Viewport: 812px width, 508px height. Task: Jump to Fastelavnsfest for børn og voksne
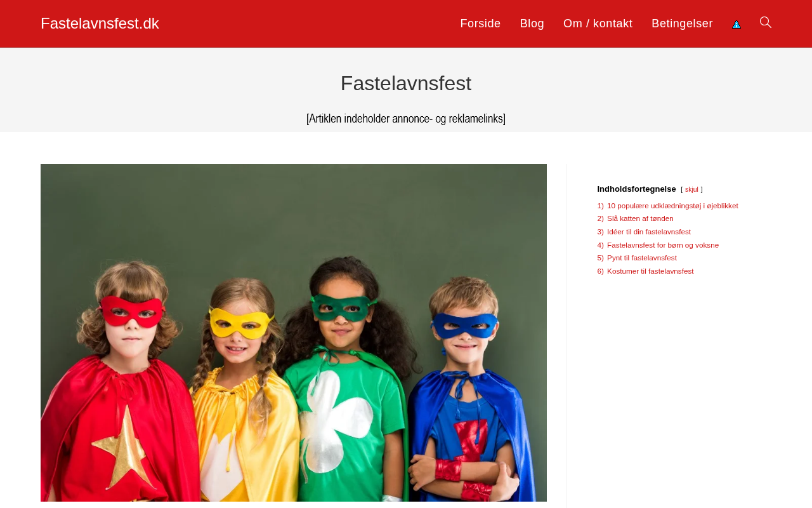coord(663,245)
